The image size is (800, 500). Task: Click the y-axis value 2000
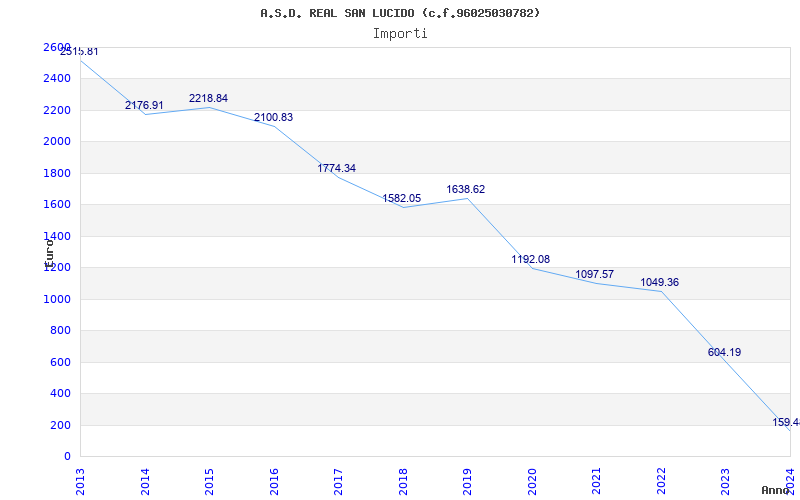tap(57, 141)
